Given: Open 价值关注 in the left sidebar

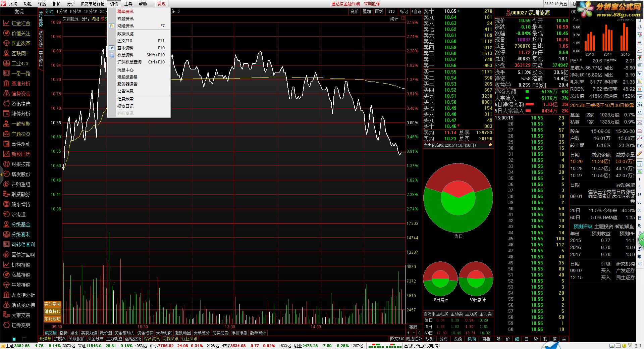Looking at the screenshot, I should 17,33.
